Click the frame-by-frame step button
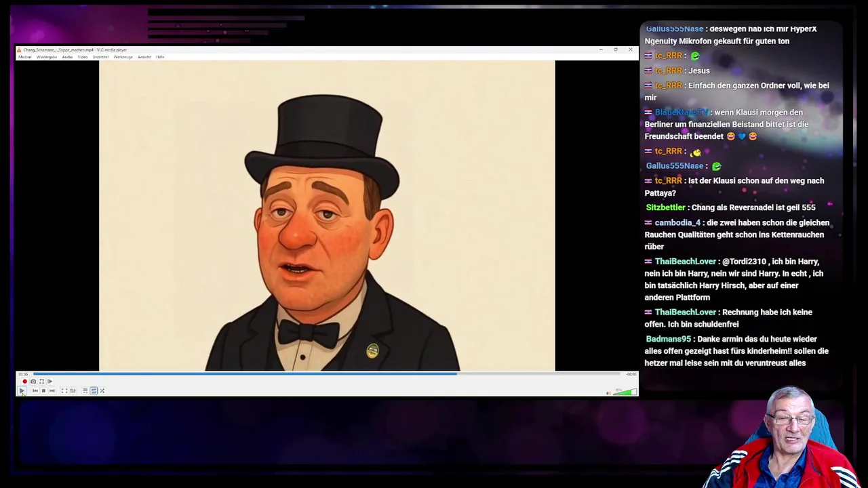The height and width of the screenshot is (488, 868). click(50, 382)
